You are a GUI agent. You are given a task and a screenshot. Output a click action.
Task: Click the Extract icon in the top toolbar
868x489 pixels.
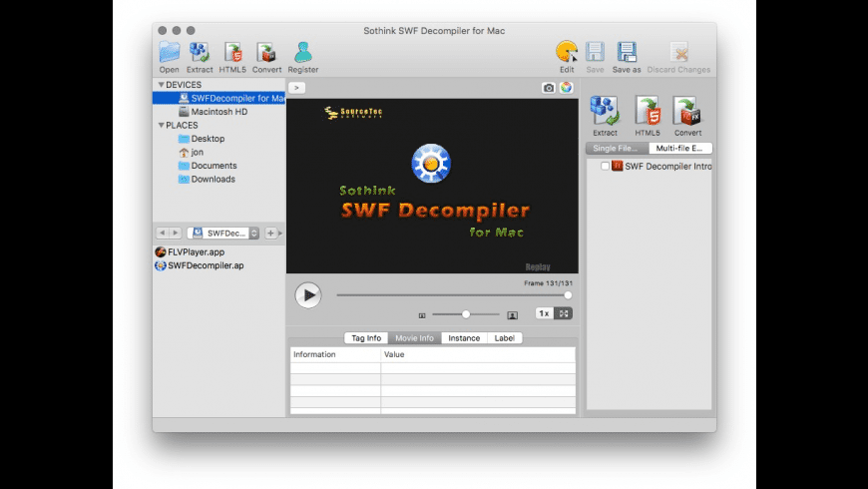200,57
